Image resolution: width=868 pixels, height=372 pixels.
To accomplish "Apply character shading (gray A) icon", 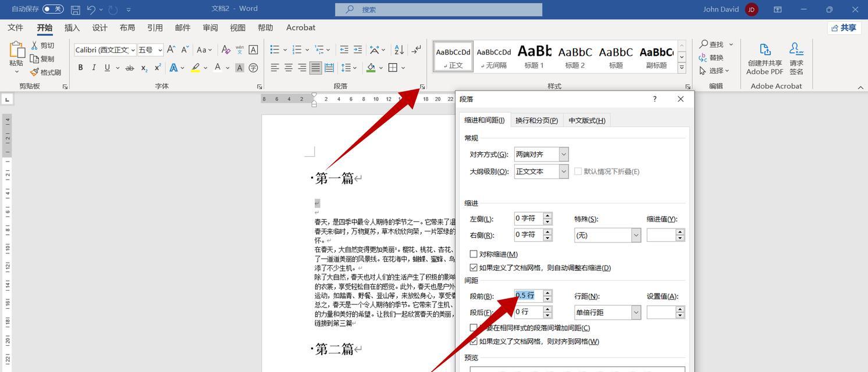I will [240, 68].
